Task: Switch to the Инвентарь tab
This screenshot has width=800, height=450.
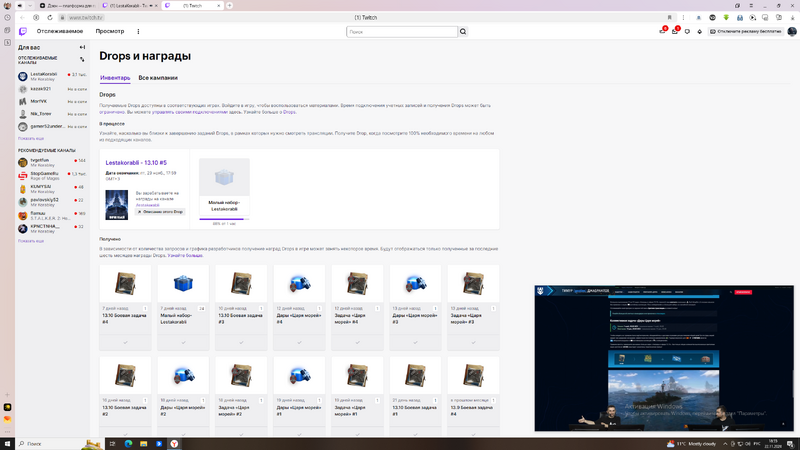Action: pyautogui.click(x=115, y=78)
